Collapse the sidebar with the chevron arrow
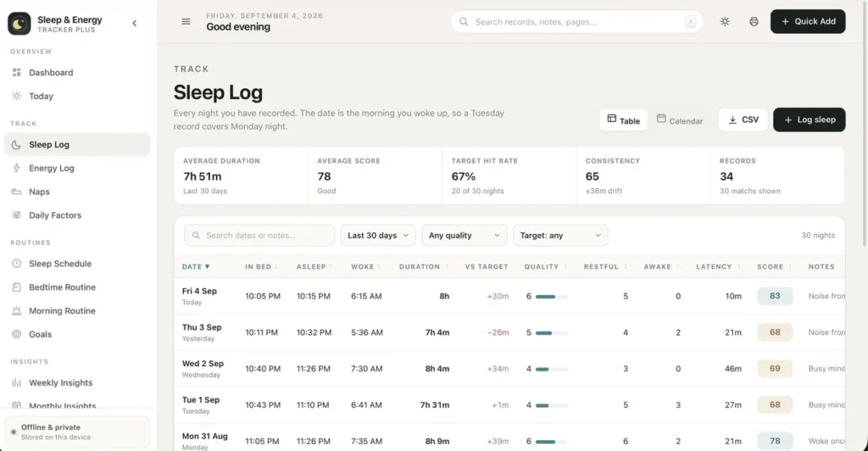The width and height of the screenshot is (868, 451). coord(135,23)
